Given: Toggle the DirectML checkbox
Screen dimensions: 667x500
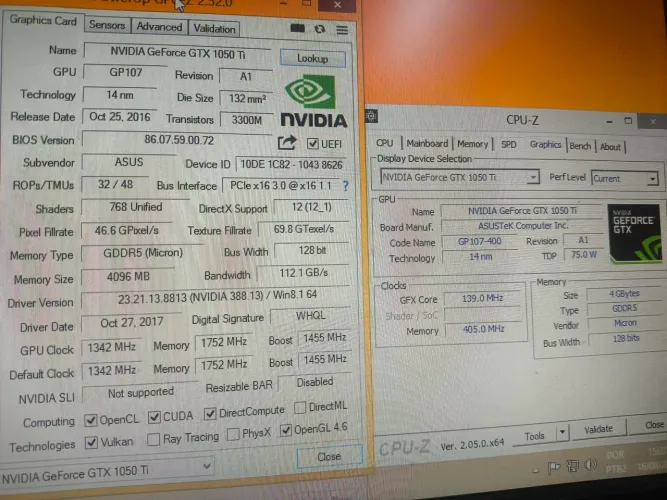Looking at the screenshot, I should pos(299,407).
